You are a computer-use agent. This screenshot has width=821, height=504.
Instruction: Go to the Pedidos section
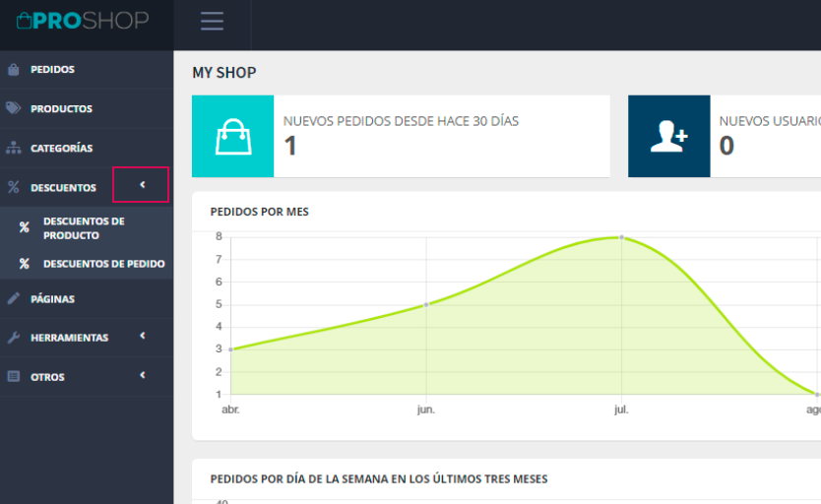pos(52,70)
